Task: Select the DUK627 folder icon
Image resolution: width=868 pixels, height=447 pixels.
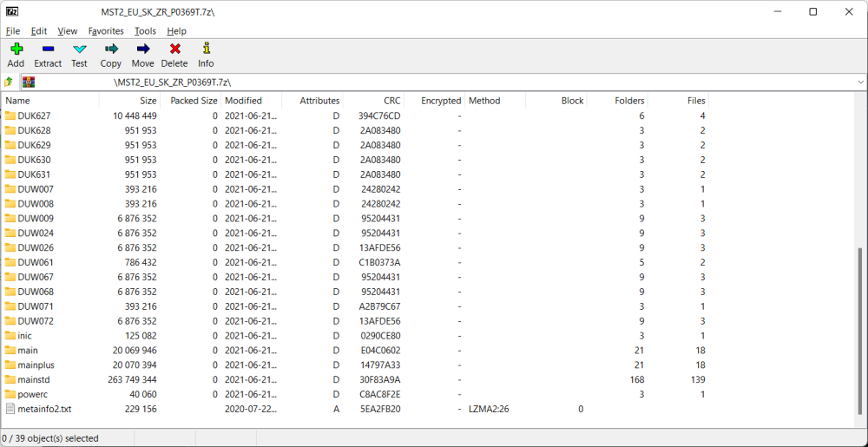Action: pyautogui.click(x=10, y=115)
